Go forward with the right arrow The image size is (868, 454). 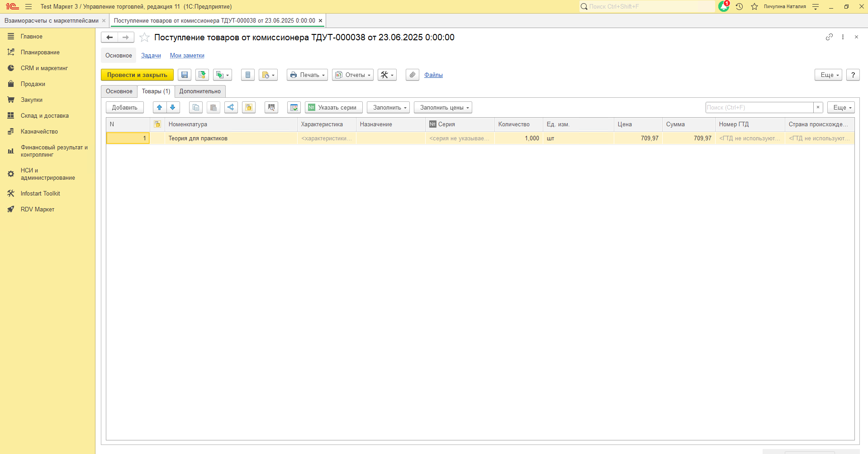126,37
